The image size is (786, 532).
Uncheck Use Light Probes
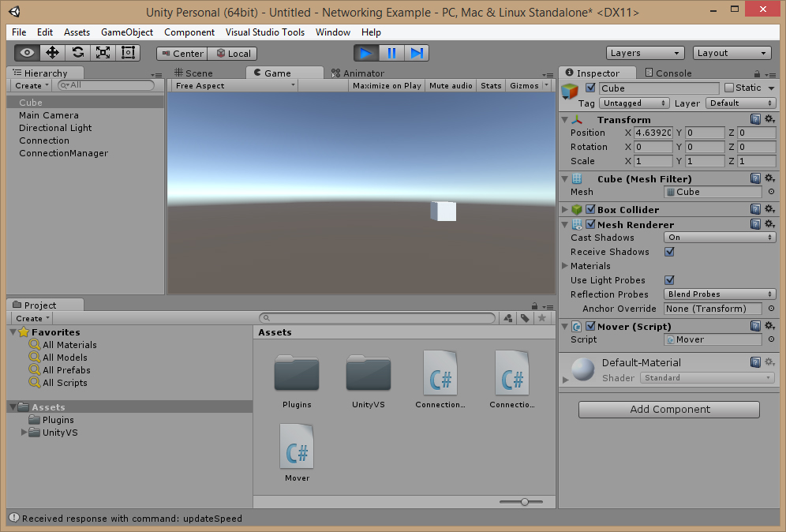coord(669,279)
